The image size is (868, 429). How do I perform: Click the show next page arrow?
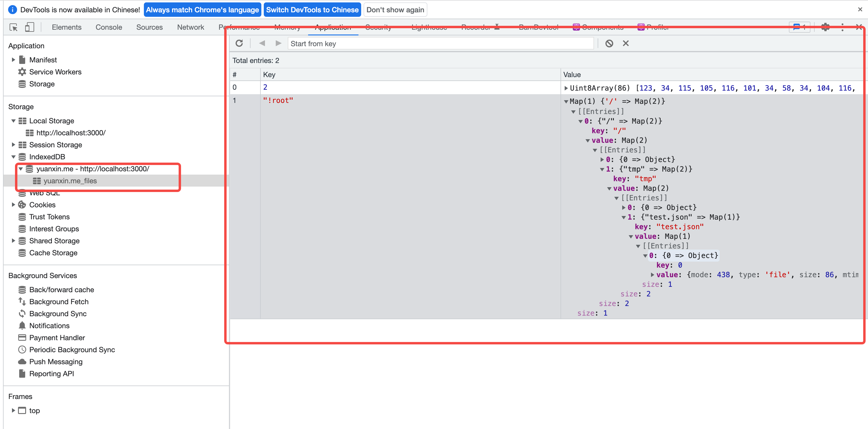[x=278, y=43]
